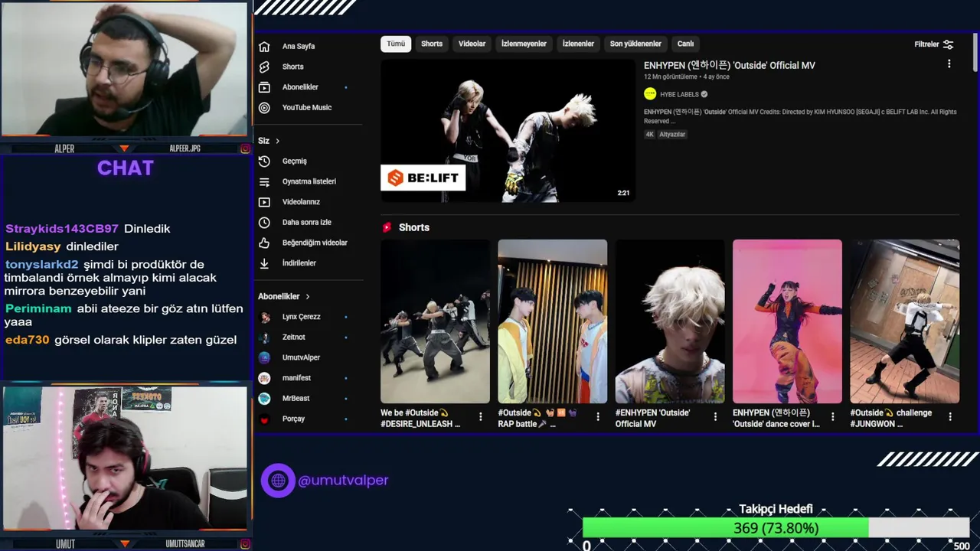980x551 pixels.
Task: Open Ana Sayfa home icon
Action: [x=264, y=46]
